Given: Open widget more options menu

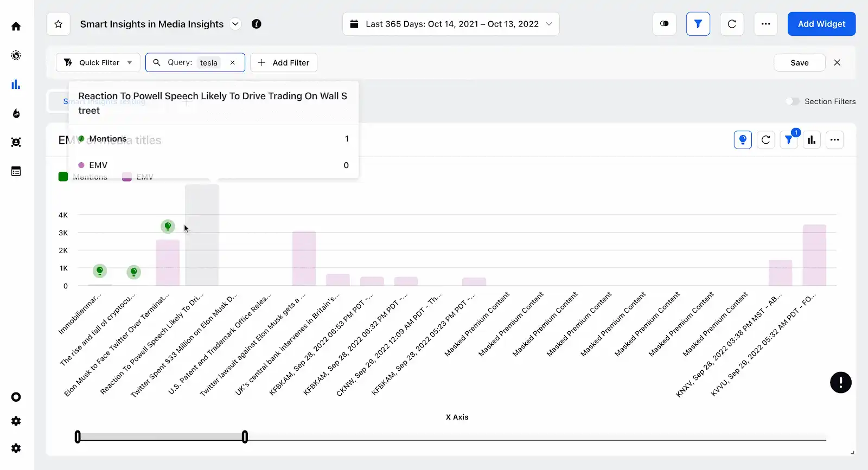Looking at the screenshot, I should (835, 140).
